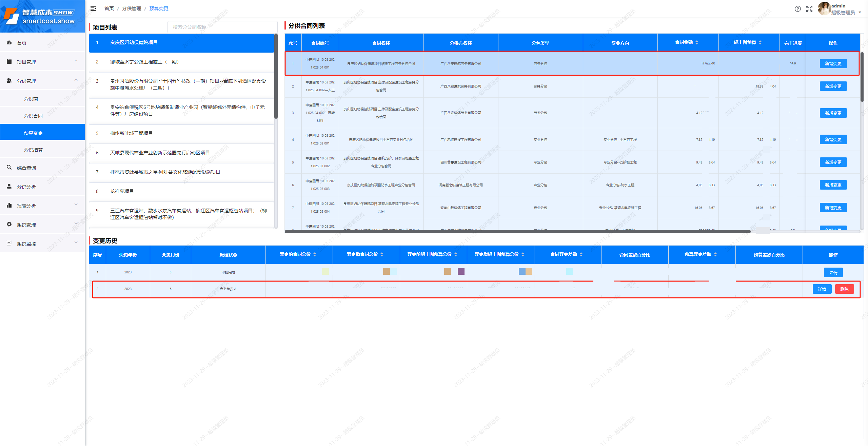Sort by 变更前合同总价 column arrows
This screenshot has width=868, height=446.
point(315,254)
